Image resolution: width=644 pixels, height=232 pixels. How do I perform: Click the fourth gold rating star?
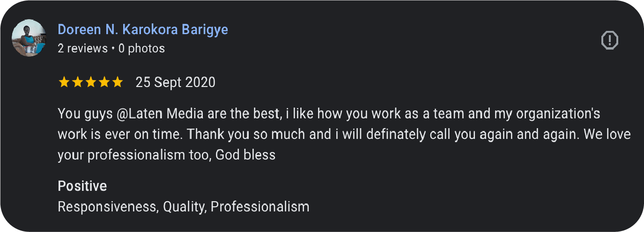104,83
